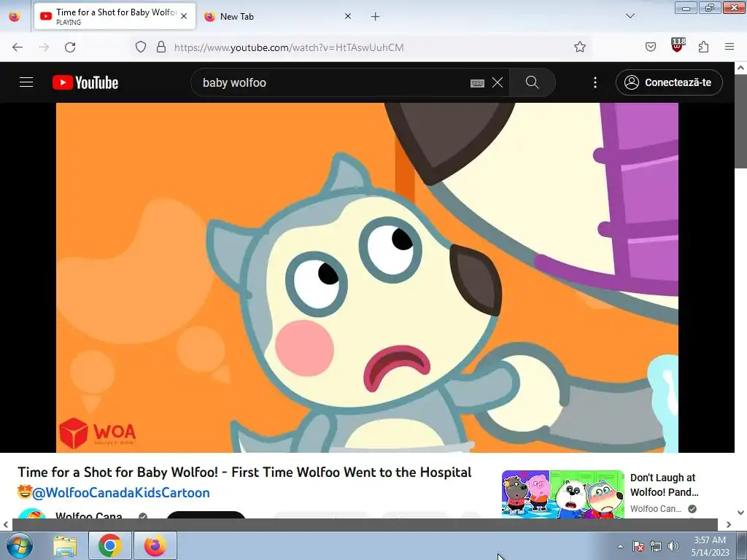Open recommended video's Wolfoo Can... channel name
The width and height of the screenshot is (747, 560).
tap(656, 508)
